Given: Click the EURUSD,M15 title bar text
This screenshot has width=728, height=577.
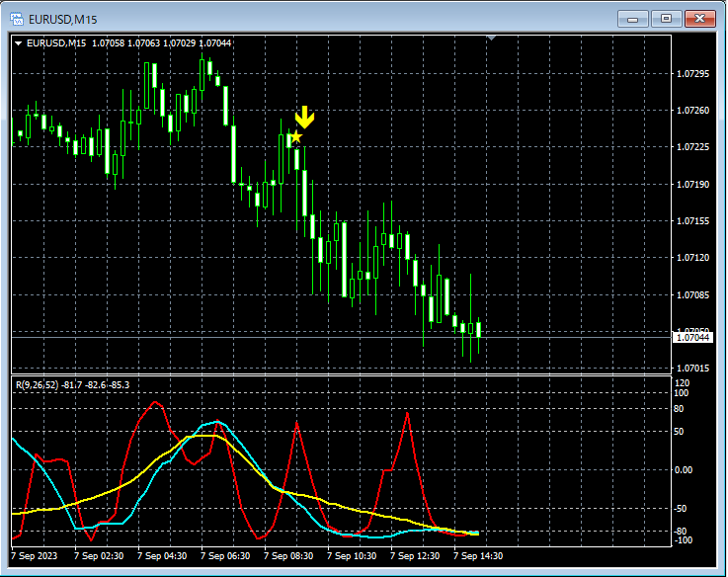Looking at the screenshot, I should pyautogui.click(x=62, y=20).
